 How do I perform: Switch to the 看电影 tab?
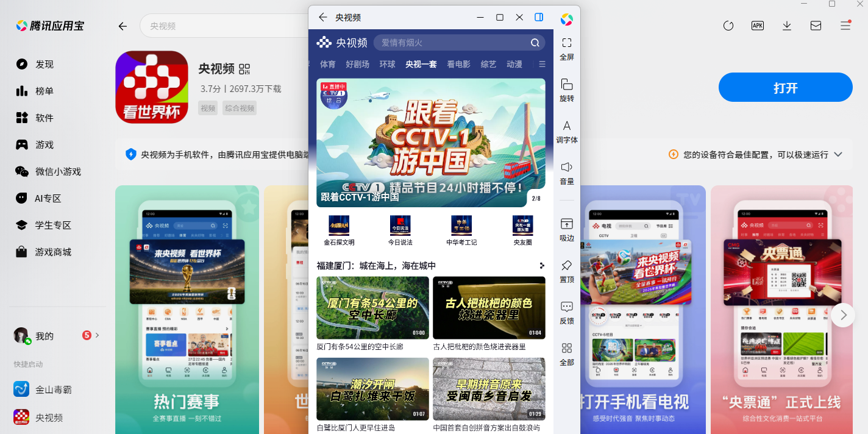[459, 64]
